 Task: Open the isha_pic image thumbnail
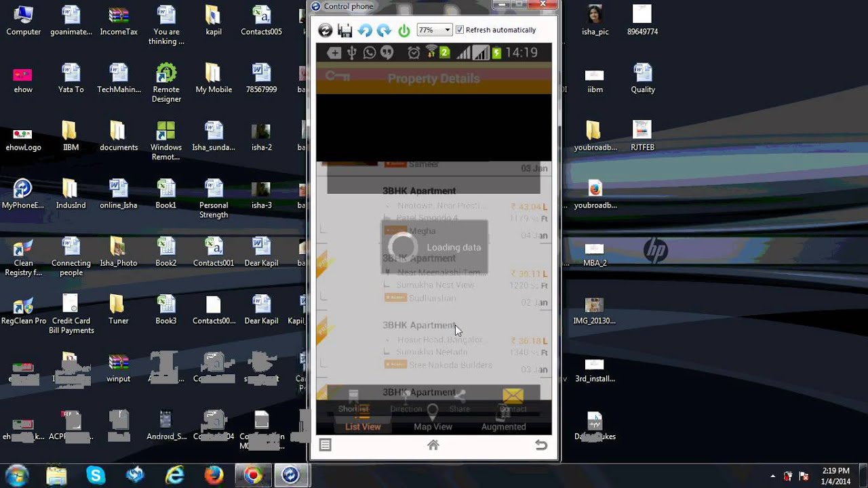point(595,21)
